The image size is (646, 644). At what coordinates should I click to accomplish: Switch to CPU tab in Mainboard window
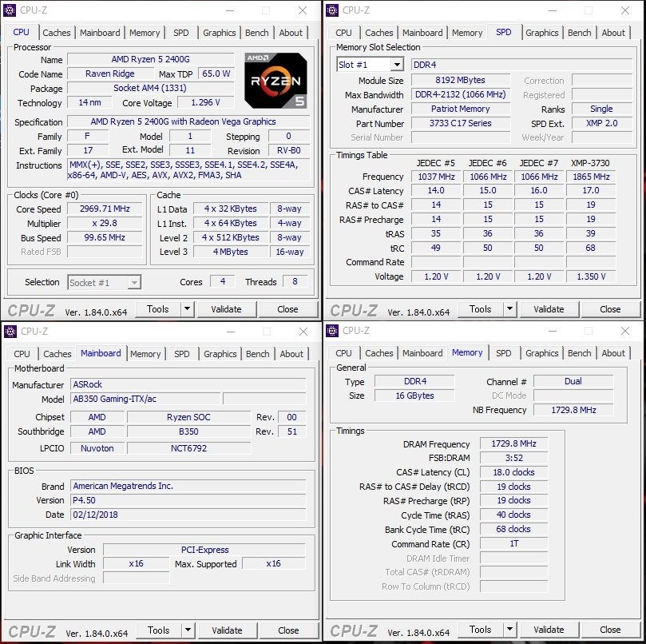[x=22, y=354]
